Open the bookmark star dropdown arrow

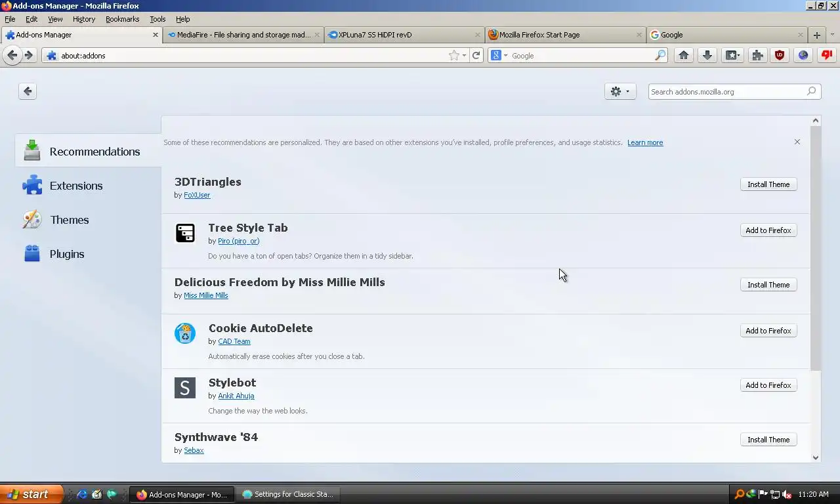point(464,56)
